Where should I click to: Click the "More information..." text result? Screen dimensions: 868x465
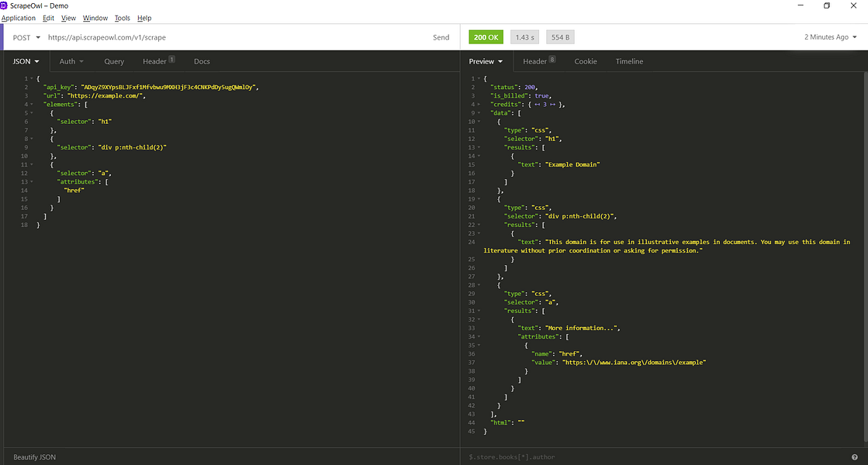[x=581, y=329]
